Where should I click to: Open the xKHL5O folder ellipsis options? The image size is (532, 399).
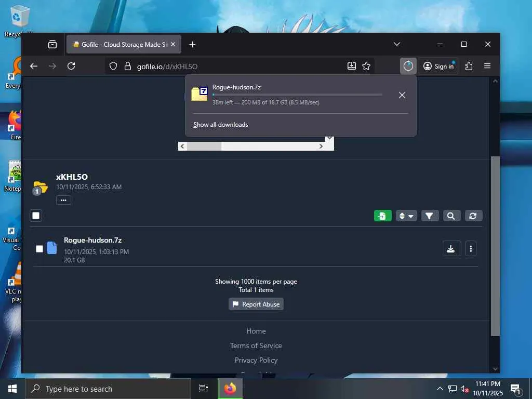63,200
